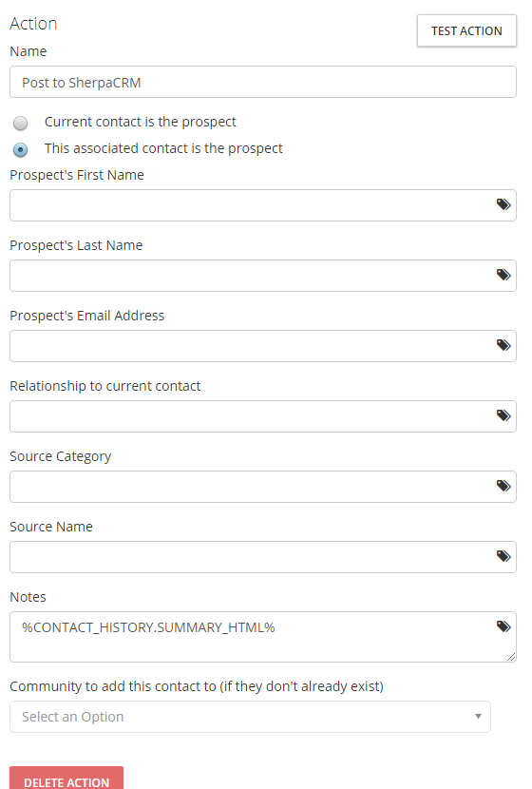Click inside the Notes text area
This screenshot has height=789, width=532.
pyautogui.click(x=252, y=637)
